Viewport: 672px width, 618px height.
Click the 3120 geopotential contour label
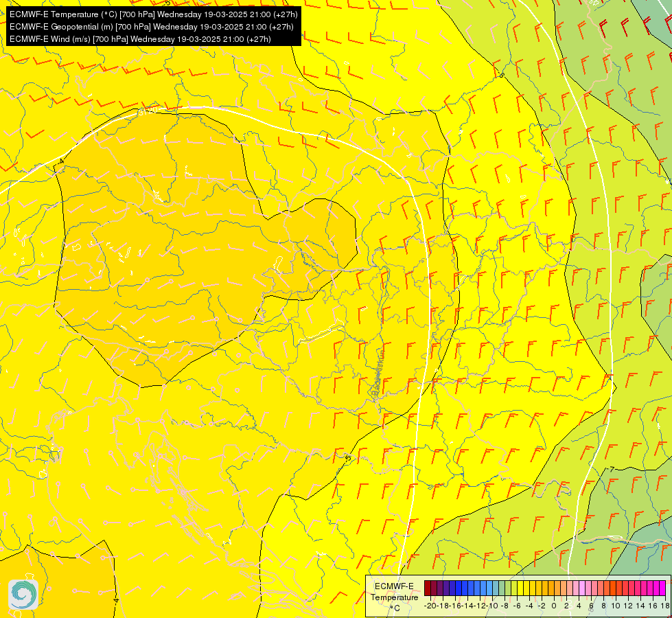click(148, 111)
